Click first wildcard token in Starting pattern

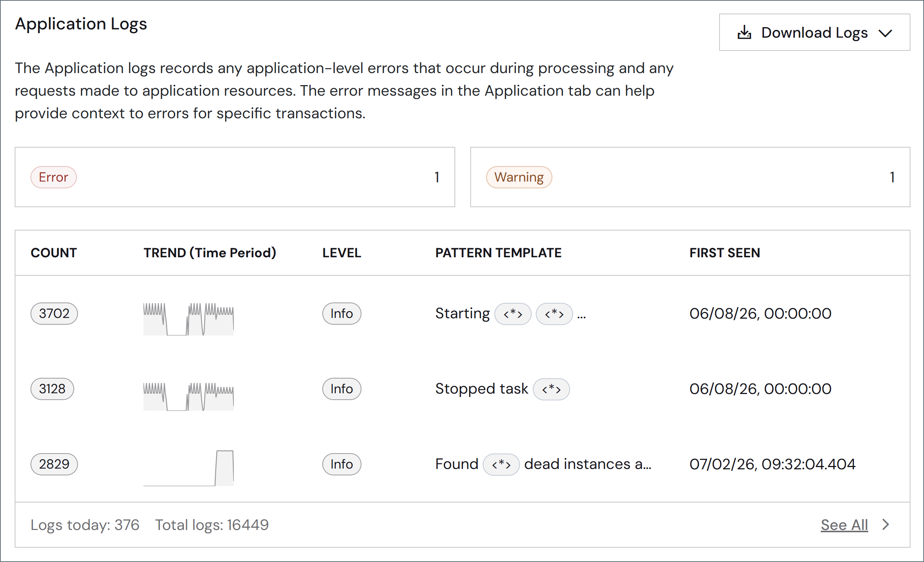513,314
